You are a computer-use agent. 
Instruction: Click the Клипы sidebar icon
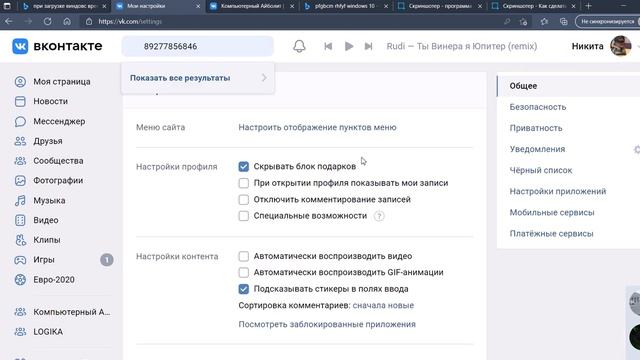[x=20, y=240]
